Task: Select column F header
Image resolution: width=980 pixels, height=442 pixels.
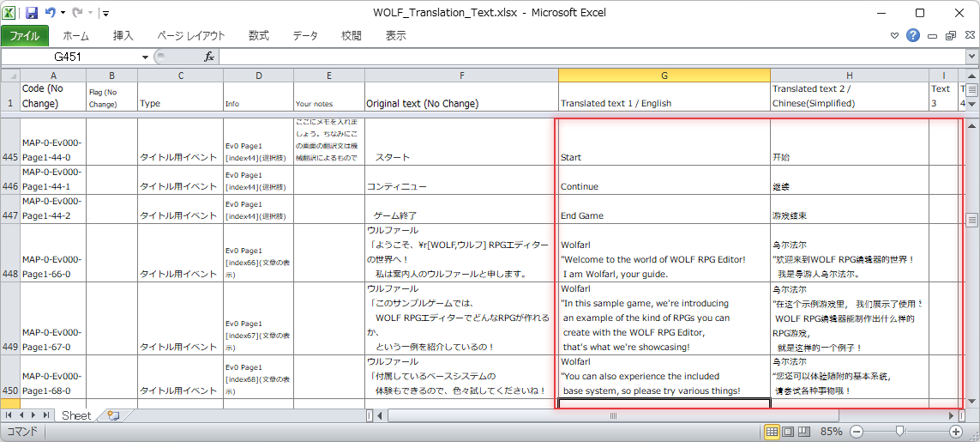Action: pyautogui.click(x=461, y=76)
